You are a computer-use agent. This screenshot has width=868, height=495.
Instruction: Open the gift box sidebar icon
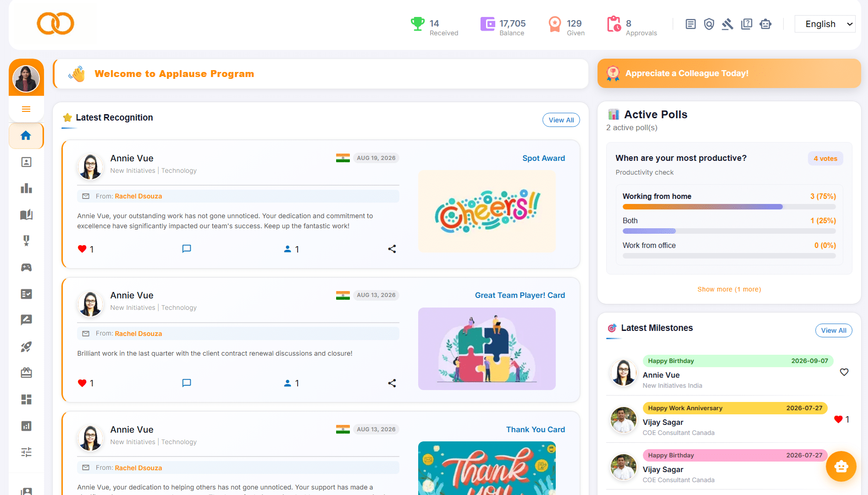(x=26, y=373)
